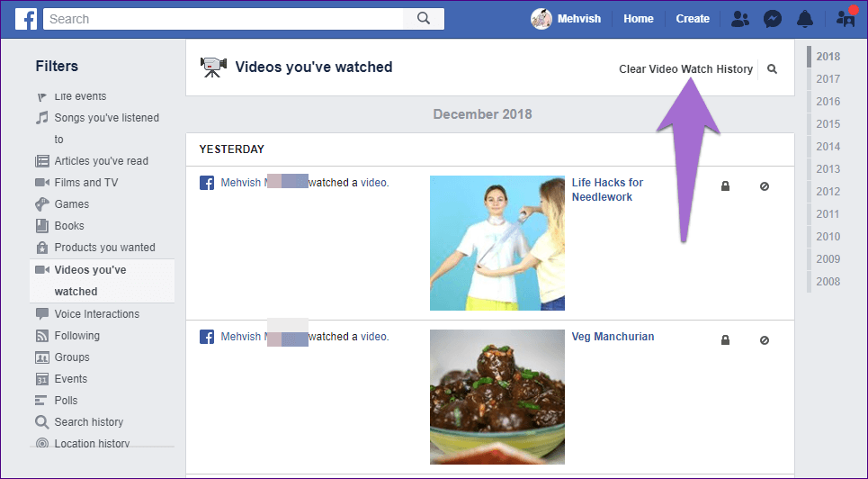This screenshot has height=479, width=868.
Task: Jump to year 2008 in timeline
Action: [828, 281]
